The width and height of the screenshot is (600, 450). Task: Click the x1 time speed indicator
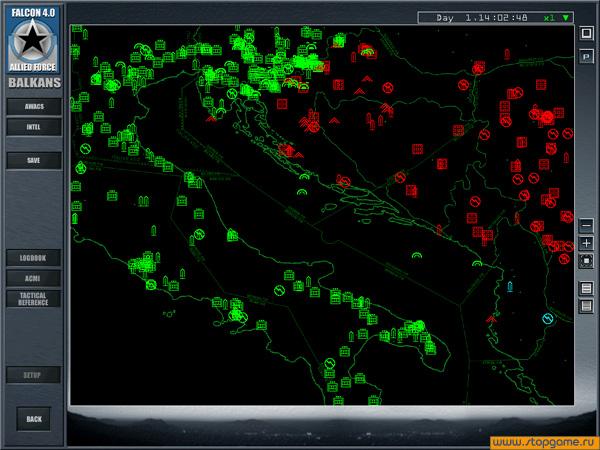pyautogui.click(x=549, y=18)
